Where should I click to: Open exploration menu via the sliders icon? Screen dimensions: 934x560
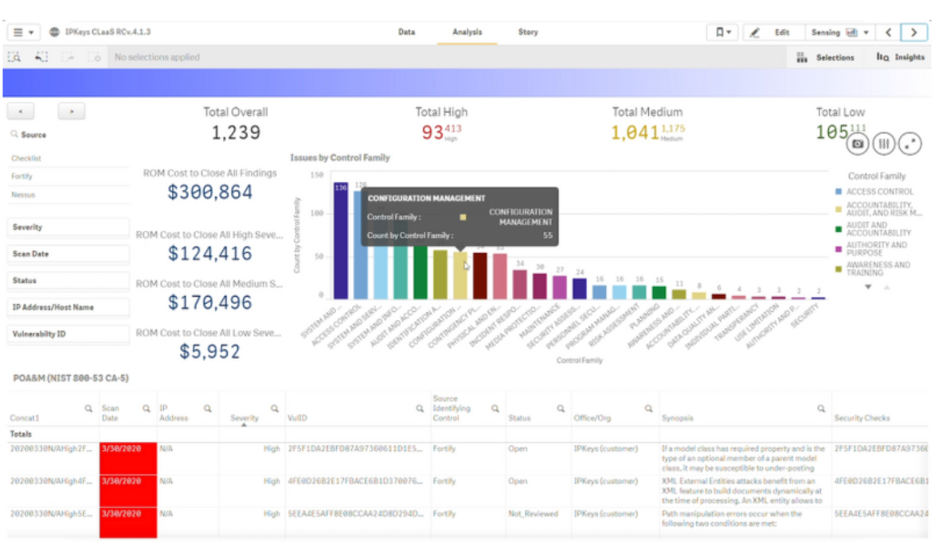884,143
